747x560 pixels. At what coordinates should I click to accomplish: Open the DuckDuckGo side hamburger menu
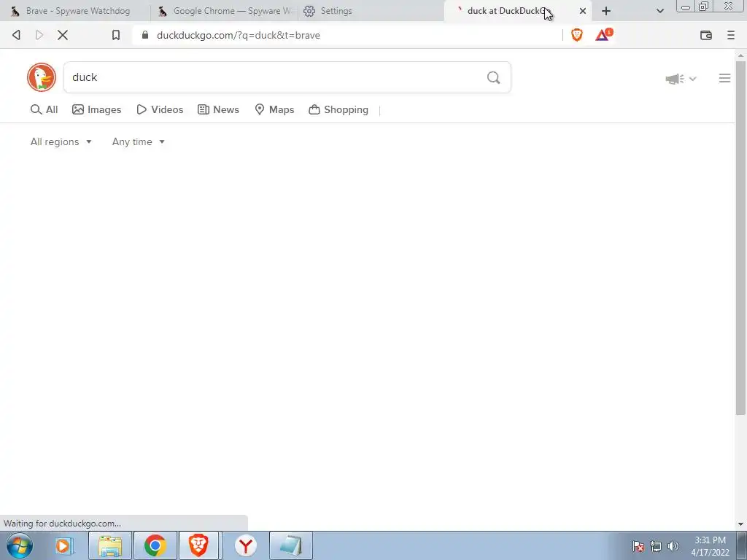pyautogui.click(x=724, y=78)
